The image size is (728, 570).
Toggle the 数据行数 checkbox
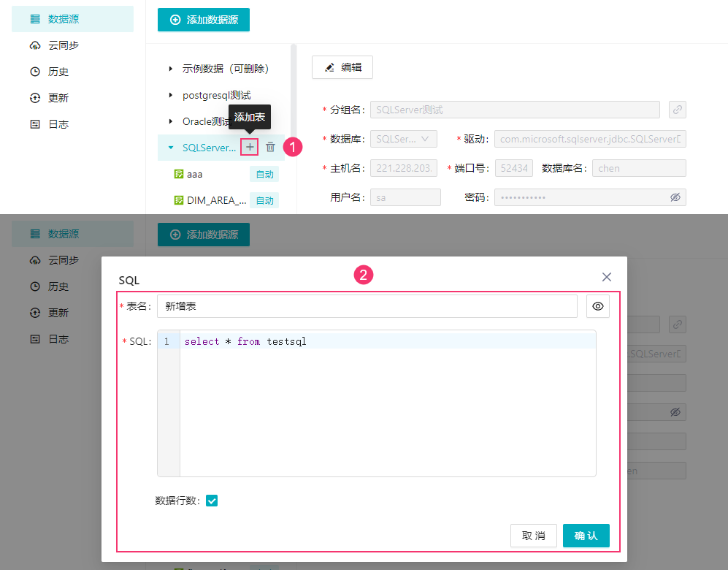coord(212,501)
